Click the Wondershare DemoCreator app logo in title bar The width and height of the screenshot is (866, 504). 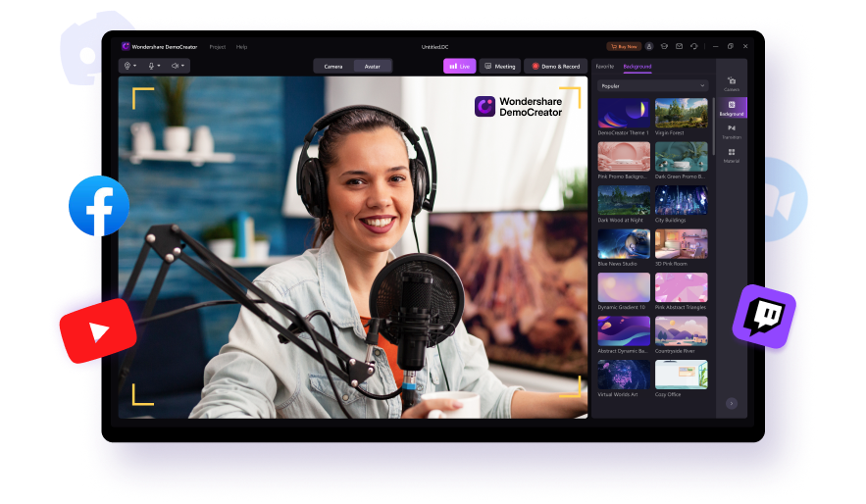pyautogui.click(x=126, y=46)
